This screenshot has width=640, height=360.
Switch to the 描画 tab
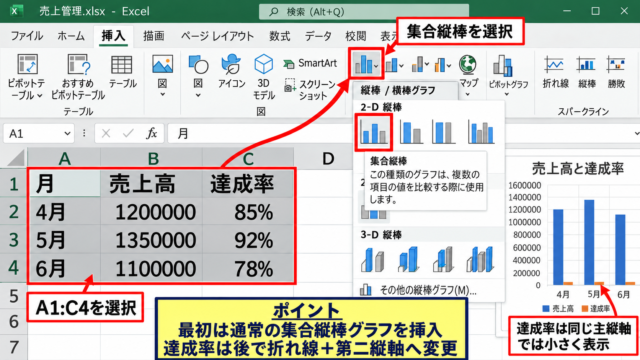tap(154, 36)
